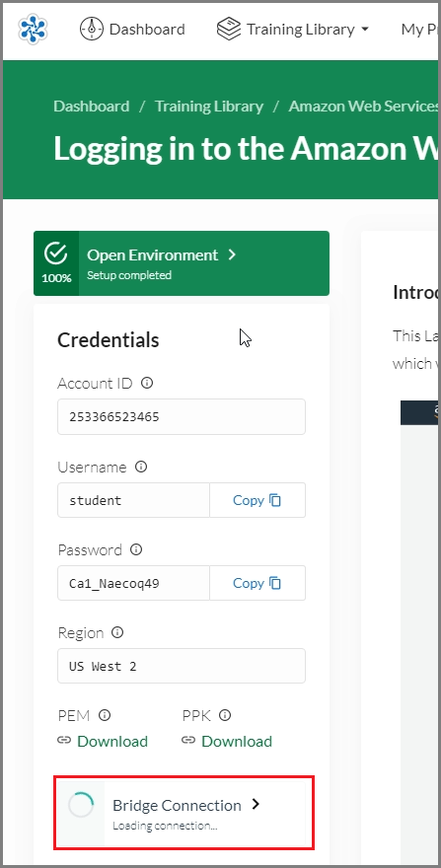Click the 100% setup progress indicator
This screenshot has height=868, width=441.
point(56,263)
